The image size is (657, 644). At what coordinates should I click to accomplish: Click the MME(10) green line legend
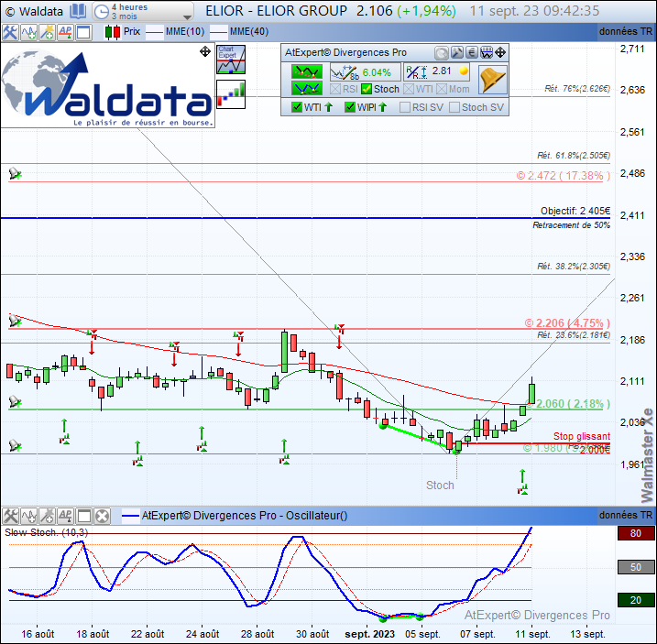coord(175,32)
